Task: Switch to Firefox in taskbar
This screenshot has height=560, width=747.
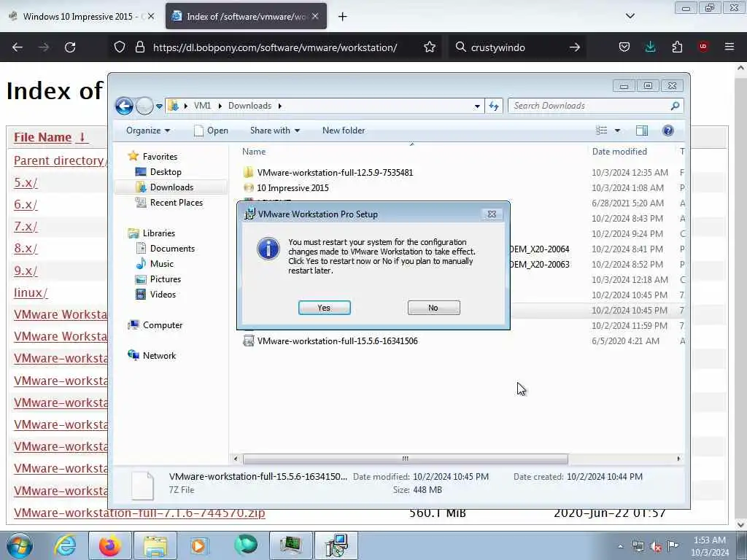Action: (x=110, y=545)
